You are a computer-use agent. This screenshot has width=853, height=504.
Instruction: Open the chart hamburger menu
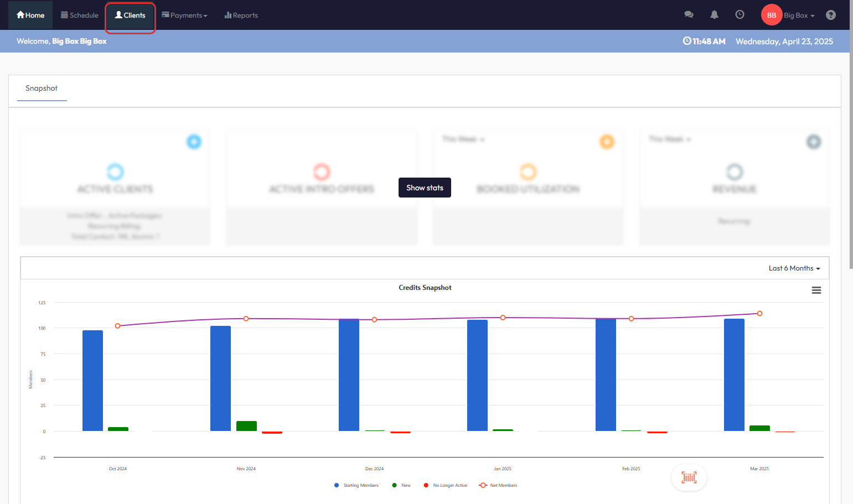coord(816,290)
